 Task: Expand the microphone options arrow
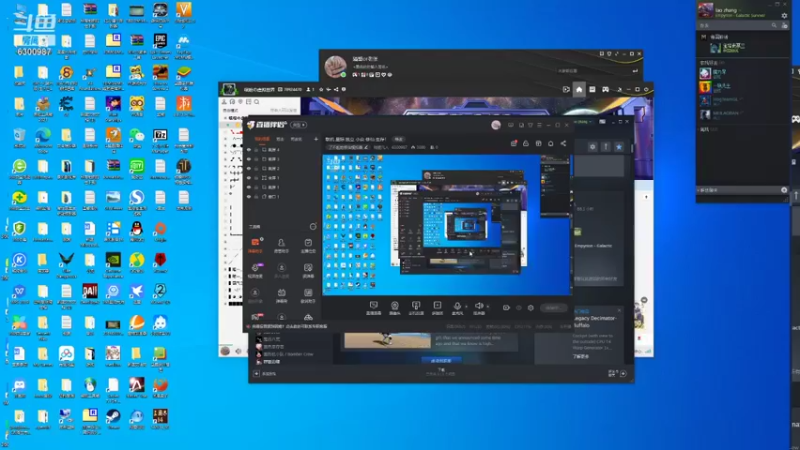click(x=465, y=307)
